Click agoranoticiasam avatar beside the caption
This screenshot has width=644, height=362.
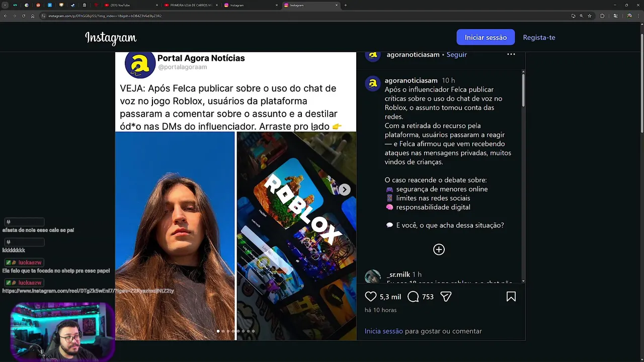pos(373,83)
